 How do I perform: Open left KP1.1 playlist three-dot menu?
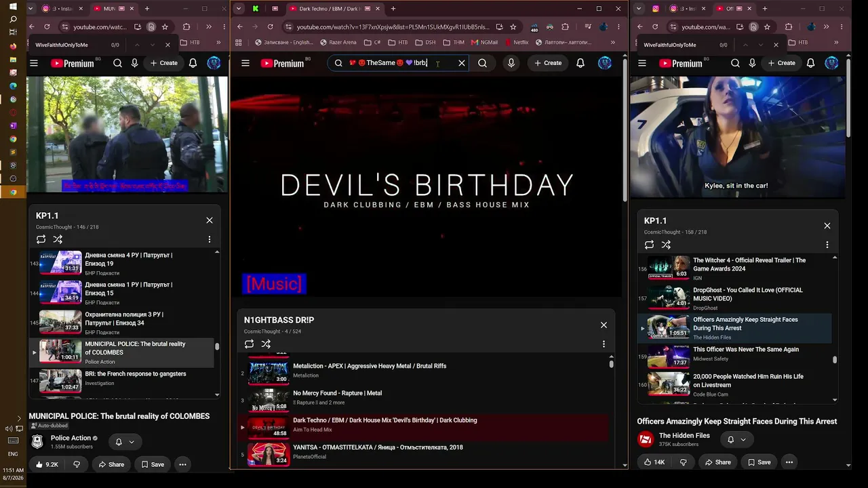point(210,239)
